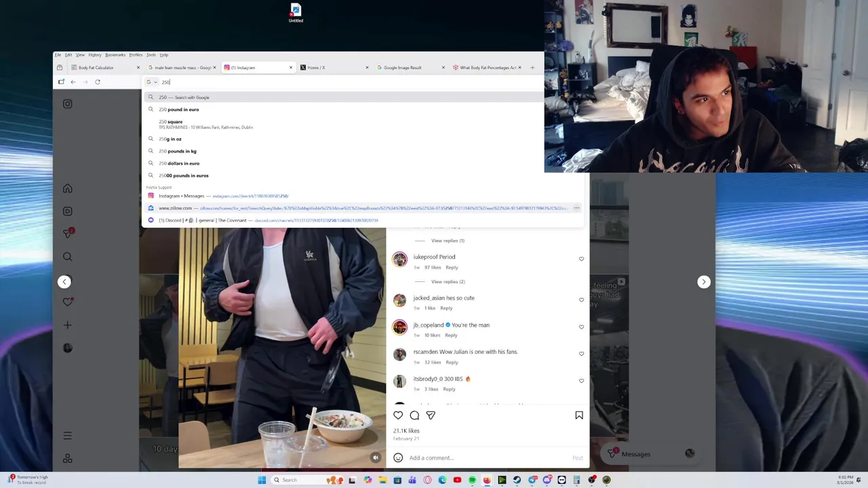Reply to rscamden's comment
This screenshot has height=488, width=868.
pyautogui.click(x=452, y=362)
